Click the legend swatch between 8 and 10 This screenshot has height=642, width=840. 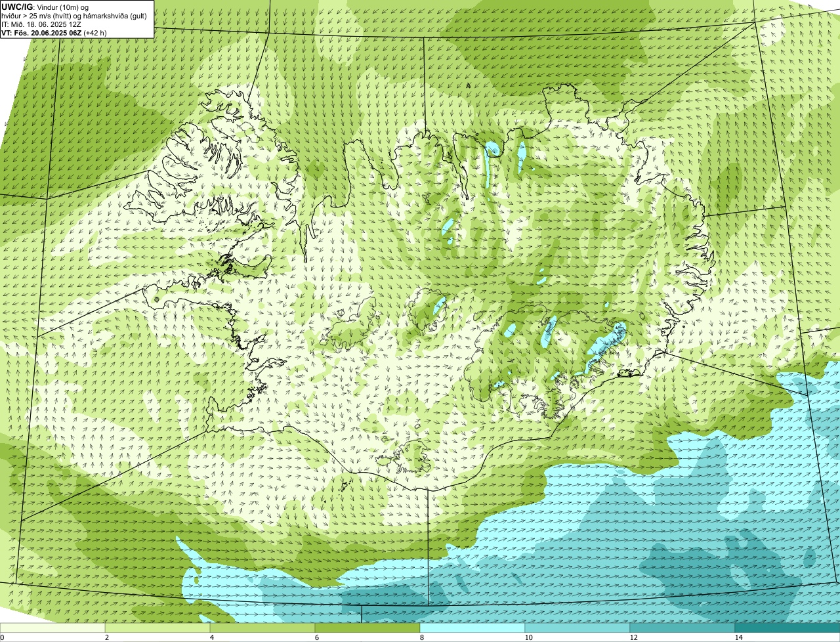pos(472,628)
